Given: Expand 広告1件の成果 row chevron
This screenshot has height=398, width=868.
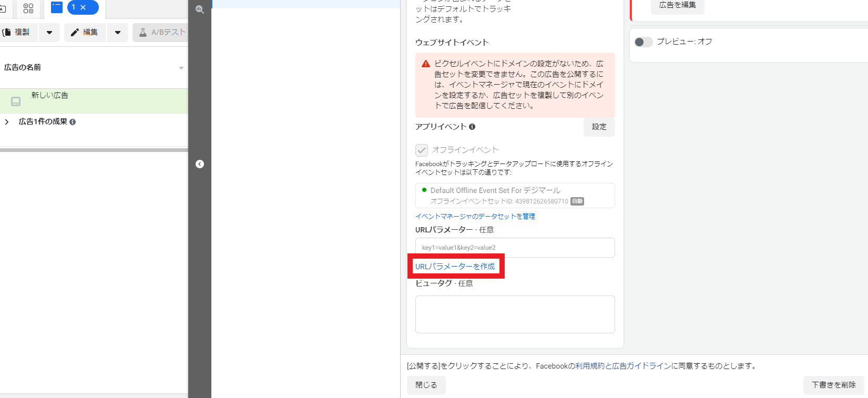Looking at the screenshot, I should click(6, 122).
